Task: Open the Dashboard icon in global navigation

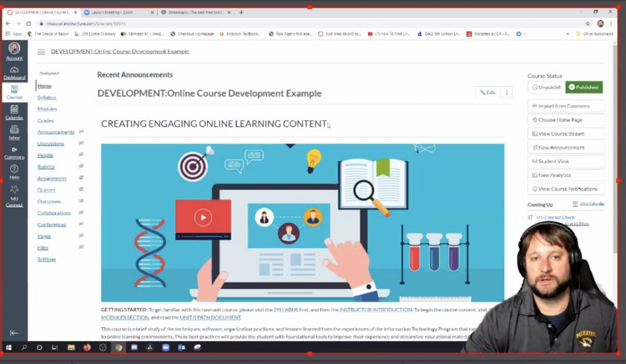Action: click(14, 73)
